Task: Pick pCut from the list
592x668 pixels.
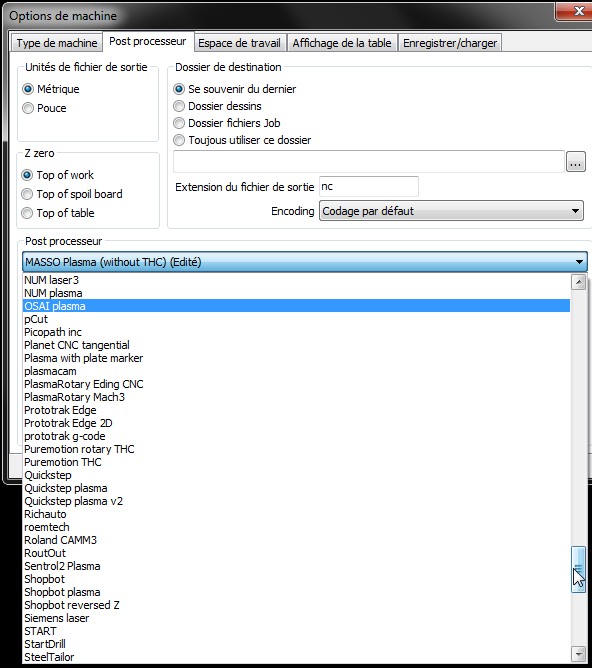Action: coord(296,319)
